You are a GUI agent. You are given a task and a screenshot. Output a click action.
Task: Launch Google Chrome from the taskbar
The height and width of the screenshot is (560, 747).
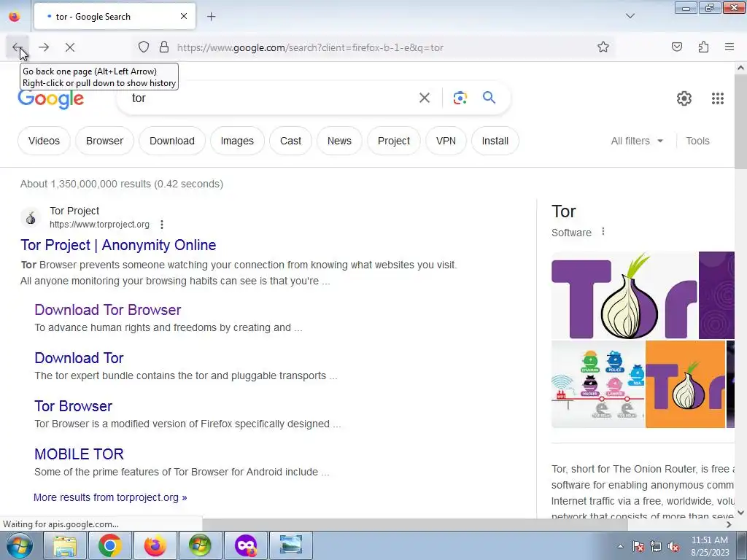109,545
